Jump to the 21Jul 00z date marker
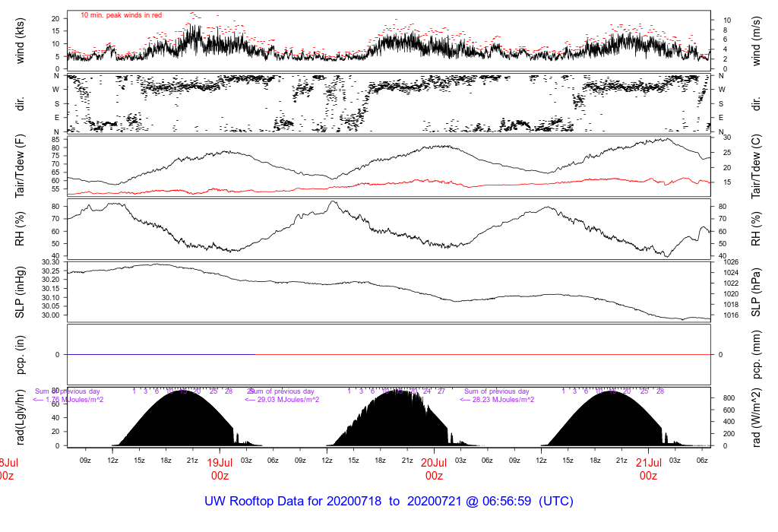Image resolution: width=778 pixels, height=532 pixels. click(648, 469)
